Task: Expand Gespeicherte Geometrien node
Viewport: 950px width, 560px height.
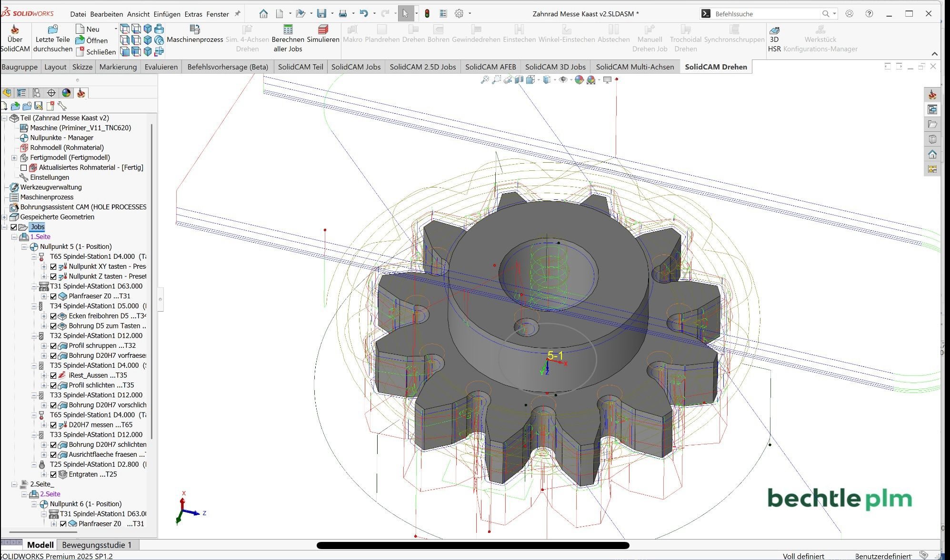Action: click(4, 217)
